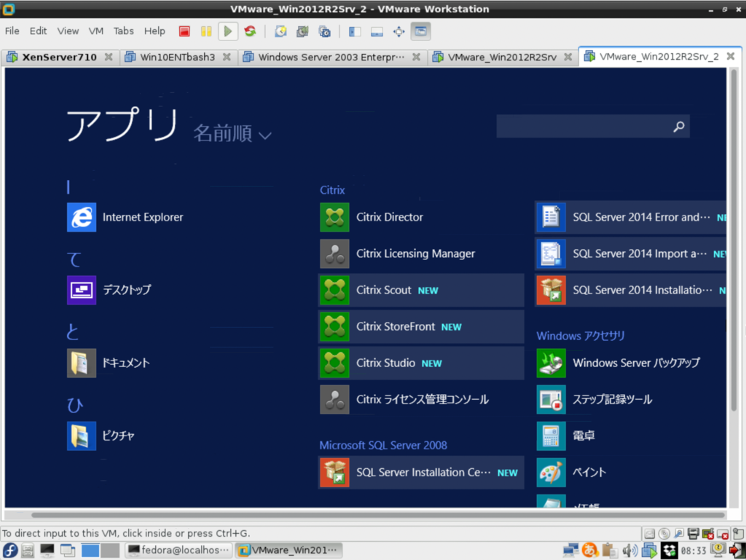Open the VM menu
The height and width of the screenshot is (560, 746).
point(95,31)
